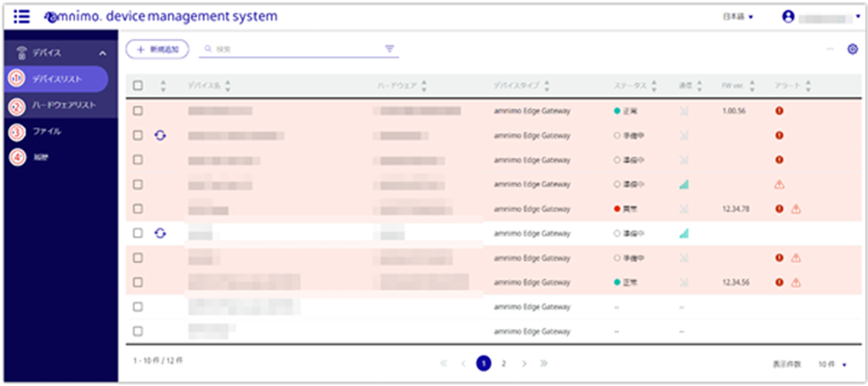The width and height of the screenshot is (868, 386).
Task: Click 正常 status in FW 1.00.56 row
Action: pos(626,111)
